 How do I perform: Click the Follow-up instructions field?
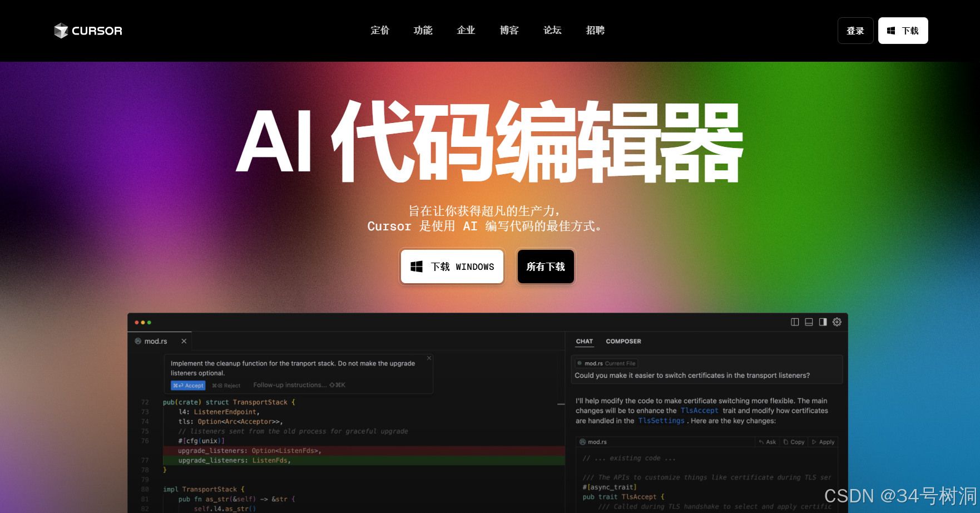coord(299,385)
